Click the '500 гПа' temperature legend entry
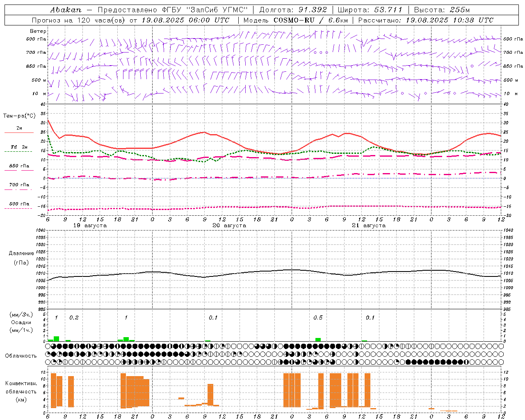The height and width of the screenshot is (420, 525). coord(19,204)
